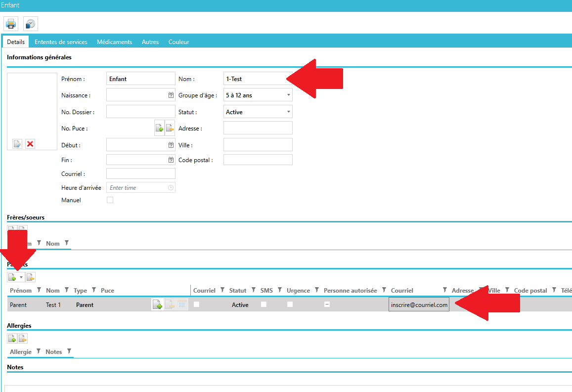This screenshot has height=392, width=572.
Task: Toggle Urgence checkbox for Parent Test 1
Action: (x=290, y=304)
